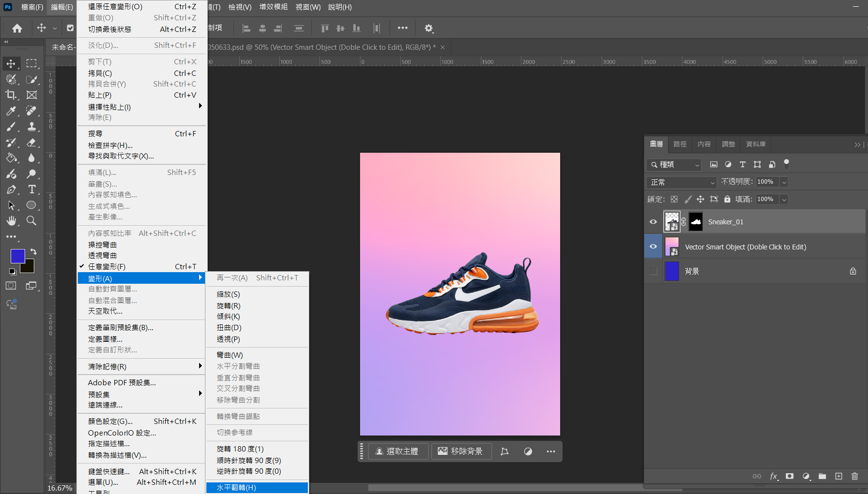Open Move tool options dropdown arrow
This screenshot has width=868, height=494.
(55, 28)
